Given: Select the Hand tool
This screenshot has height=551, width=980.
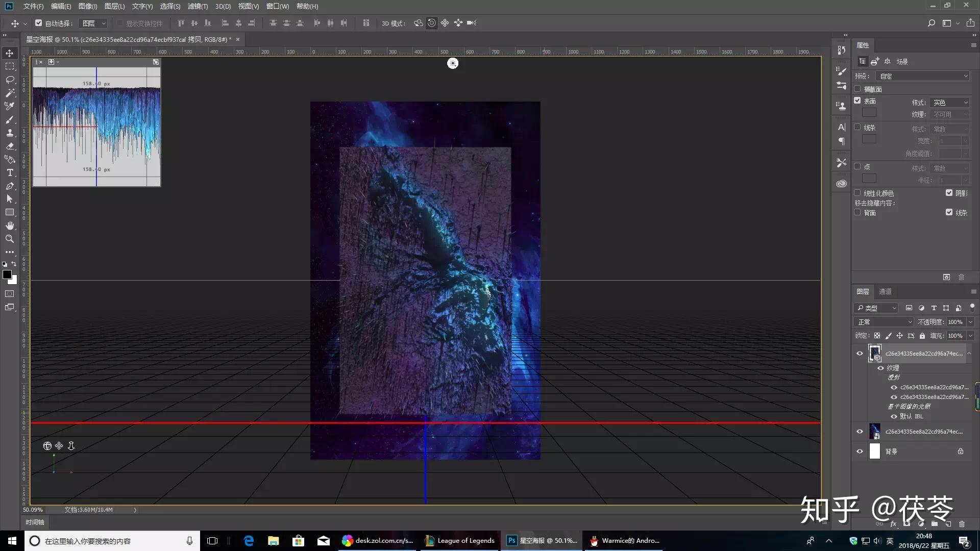Looking at the screenshot, I should [10, 226].
